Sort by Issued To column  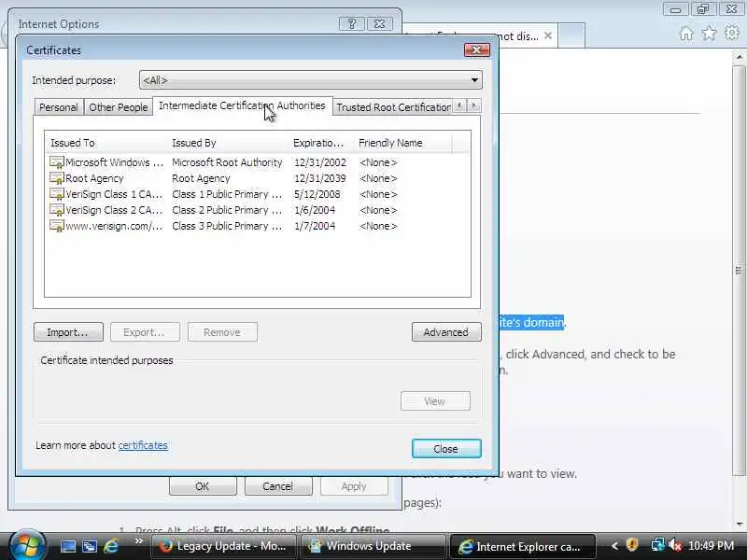(x=106, y=143)
